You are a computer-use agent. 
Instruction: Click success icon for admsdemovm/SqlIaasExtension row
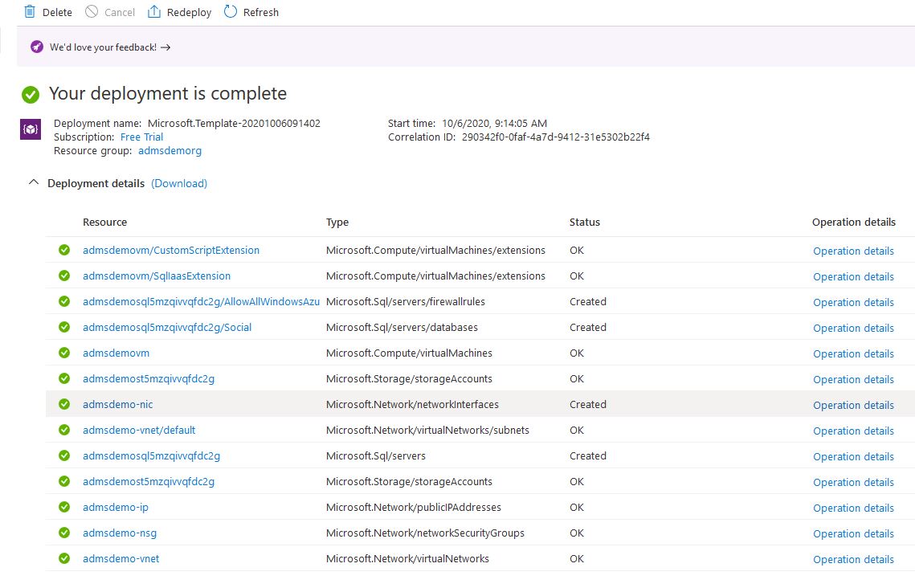(64, 276)
